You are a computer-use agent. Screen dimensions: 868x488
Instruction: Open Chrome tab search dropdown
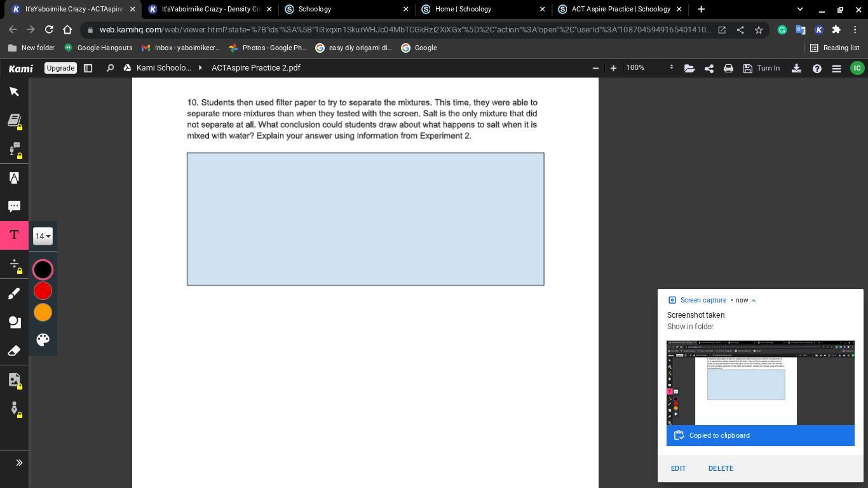pos(800,10)
